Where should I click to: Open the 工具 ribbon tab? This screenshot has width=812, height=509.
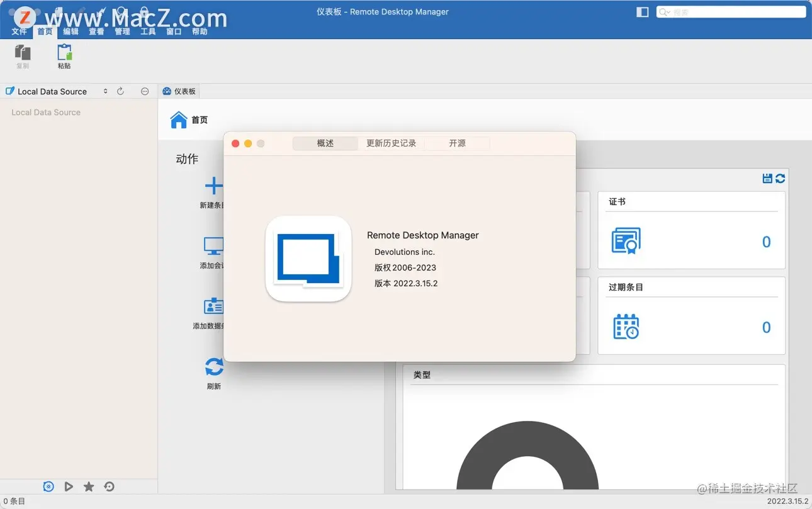tap(148, 31)
